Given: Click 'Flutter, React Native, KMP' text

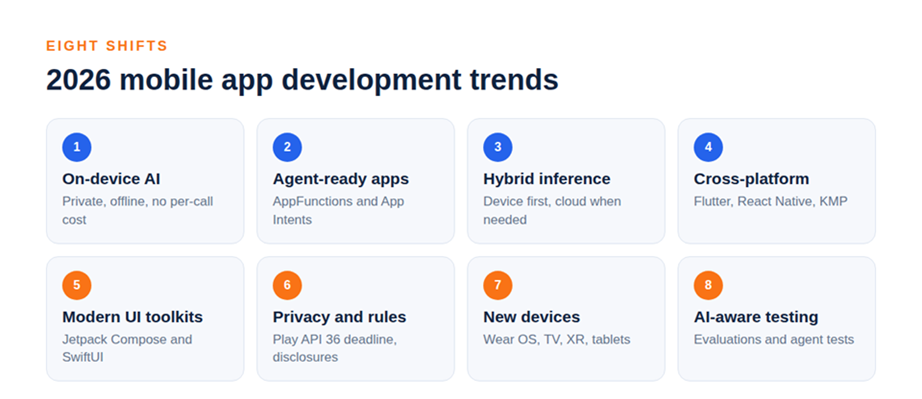Looking at the screenshot, I should tap(771, 202).
